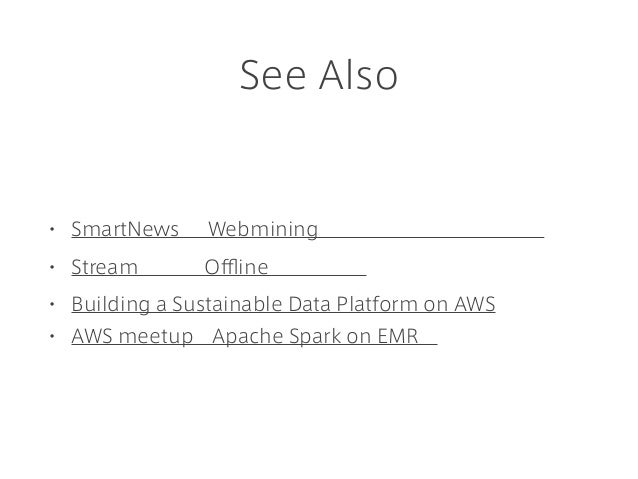Open AWS meetup Apache Spark on EMR link
Screen dimensions: 638x479
tap(254, 337)
